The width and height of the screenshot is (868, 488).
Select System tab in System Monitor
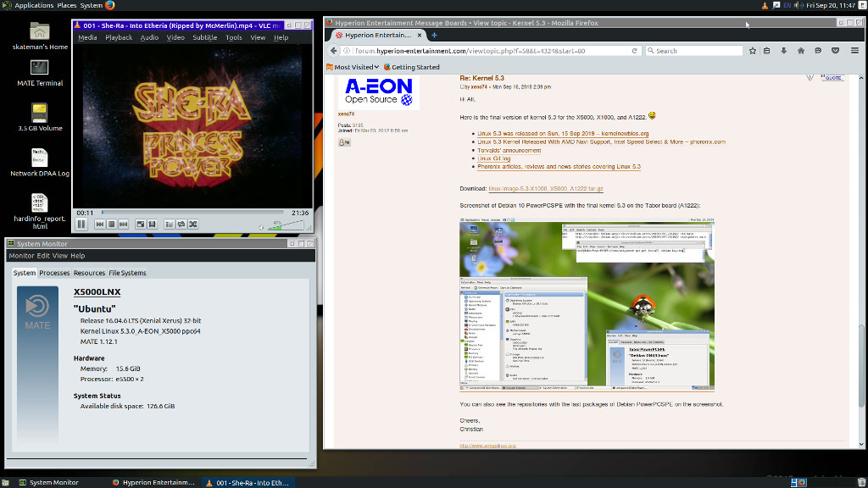tap(25, 273)
